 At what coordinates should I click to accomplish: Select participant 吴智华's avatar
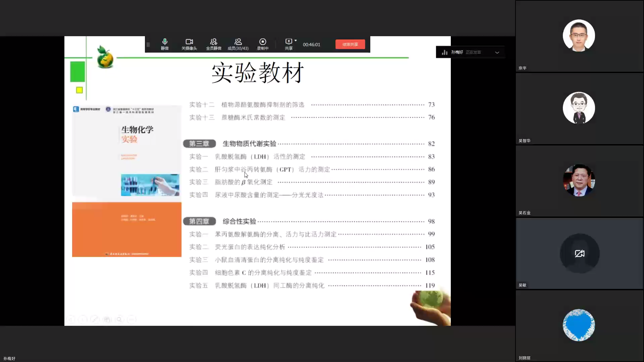[579, 108]
